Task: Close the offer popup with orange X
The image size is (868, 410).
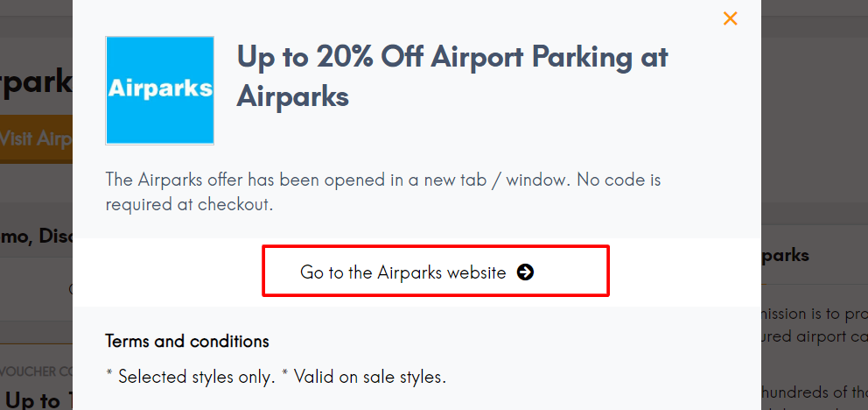Action: coord(730,19)
